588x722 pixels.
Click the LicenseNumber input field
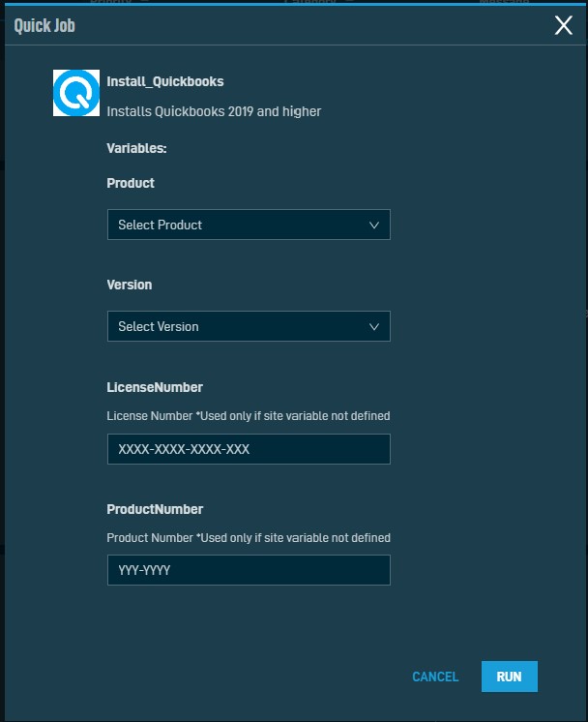[249, 449]
